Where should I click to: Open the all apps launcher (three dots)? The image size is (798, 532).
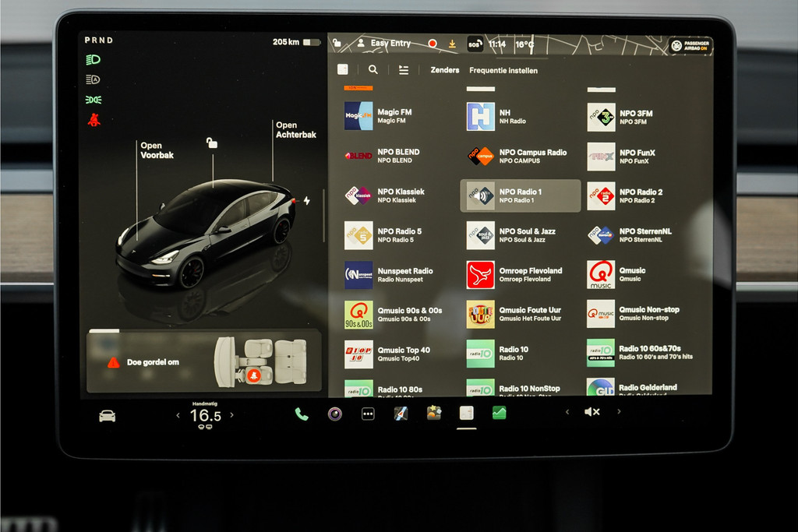368,414
